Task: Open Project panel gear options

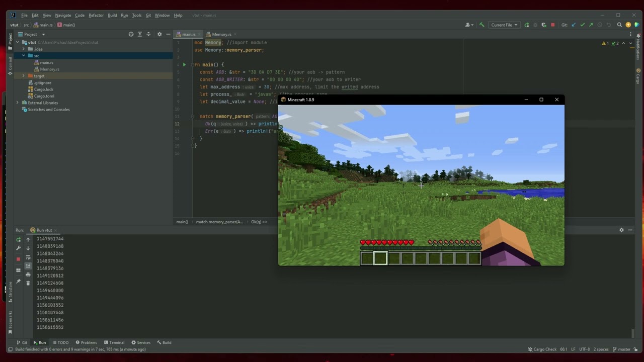Action: pyautogui.click(x=159, y=34)
